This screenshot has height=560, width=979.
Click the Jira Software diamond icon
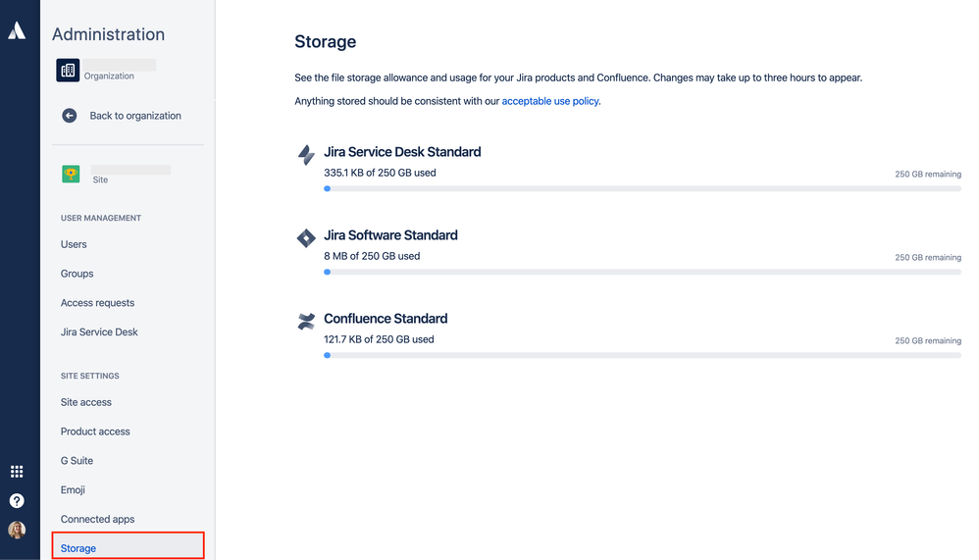coord(306,238)
